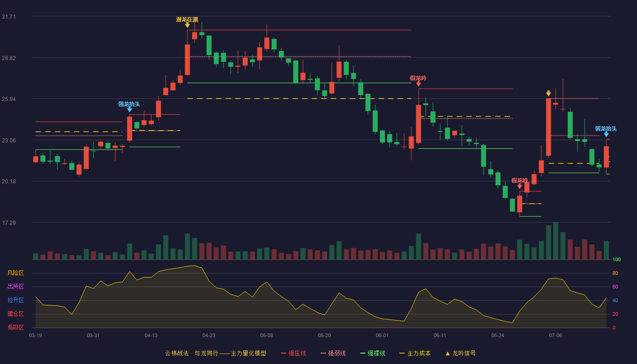Screen dimensions: 637x364
Task: Click the tall red candle under the yellow July arrow
Action: tap(548, 127)
